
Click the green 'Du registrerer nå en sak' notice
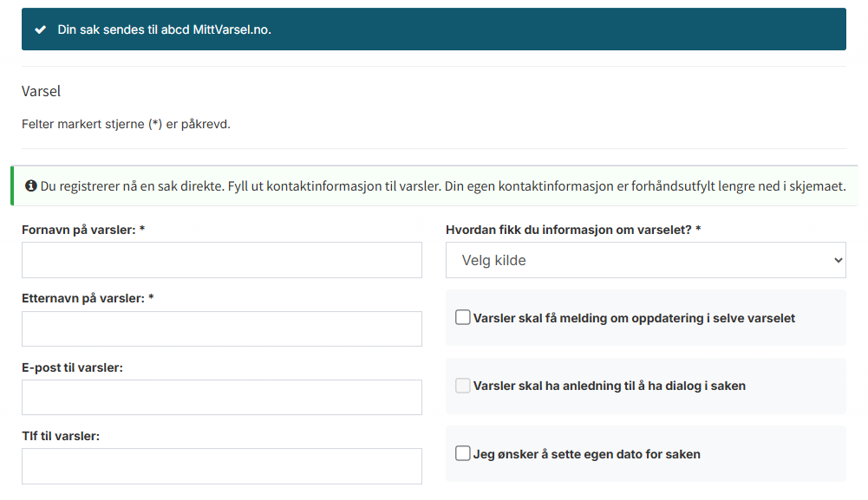click(x=442, y=186)
